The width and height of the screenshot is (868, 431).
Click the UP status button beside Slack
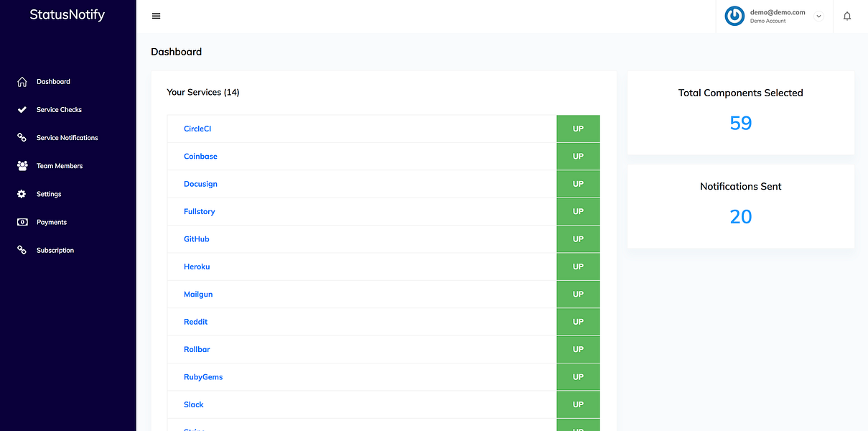tap(578, 404)
